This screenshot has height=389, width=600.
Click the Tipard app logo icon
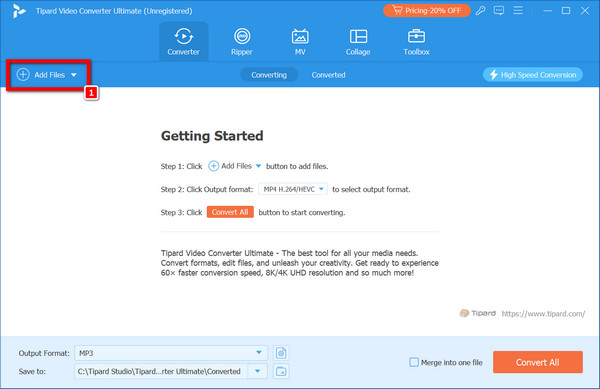click(x=19, y=11)
